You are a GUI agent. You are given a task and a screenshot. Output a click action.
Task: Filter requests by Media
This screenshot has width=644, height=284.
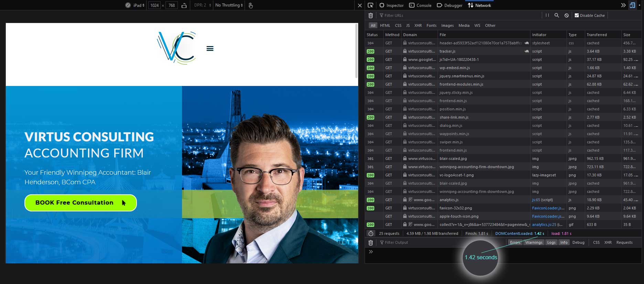pyautogui.click(x=464, y=25)
